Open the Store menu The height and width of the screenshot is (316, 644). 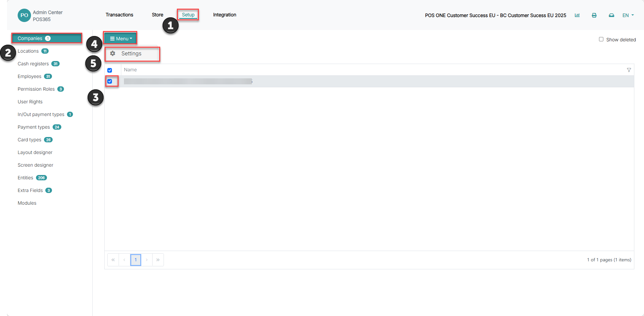point(158,15)
